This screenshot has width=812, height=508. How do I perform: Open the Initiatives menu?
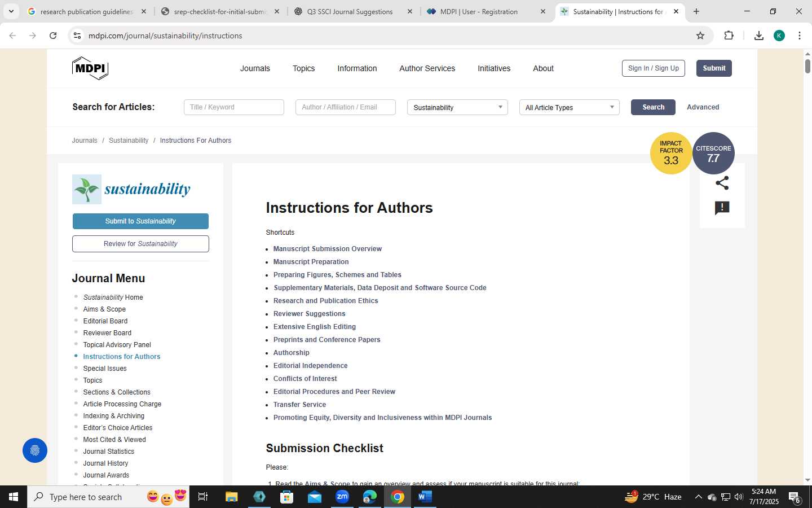494,68
